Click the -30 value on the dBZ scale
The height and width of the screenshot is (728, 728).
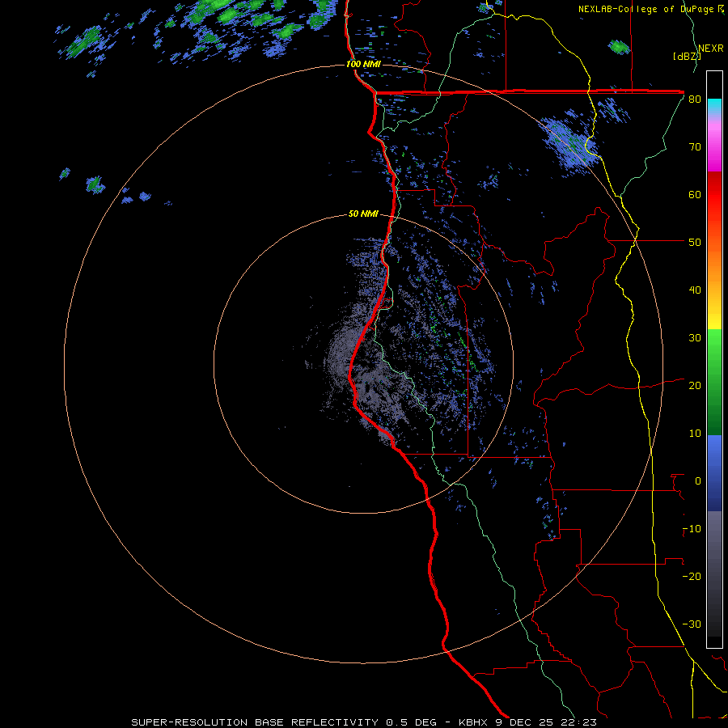[692, 624]
